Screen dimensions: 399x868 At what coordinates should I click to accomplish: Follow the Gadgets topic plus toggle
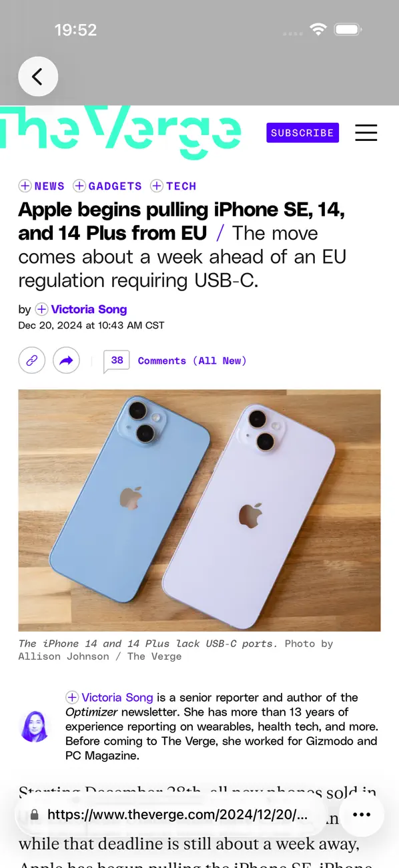79,186
